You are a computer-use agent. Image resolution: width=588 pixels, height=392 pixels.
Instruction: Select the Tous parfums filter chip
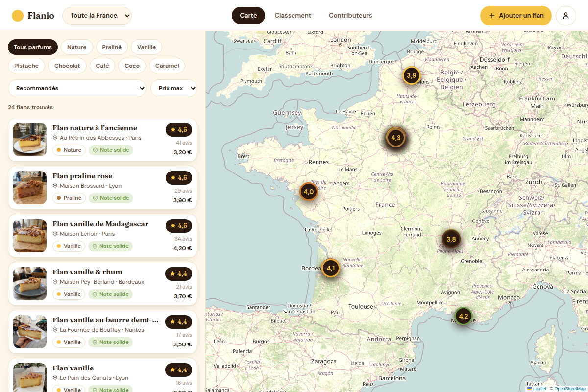click(x=33, y=47)
